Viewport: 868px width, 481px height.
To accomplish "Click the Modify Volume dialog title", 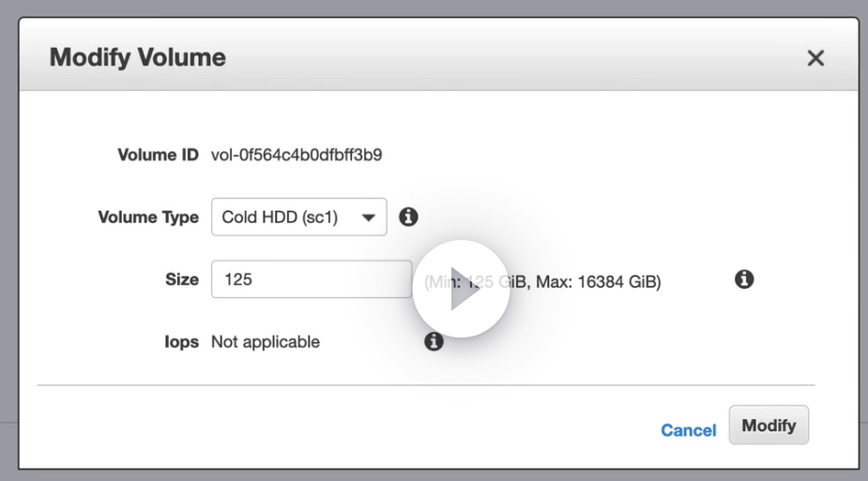I will pos(137,58).
